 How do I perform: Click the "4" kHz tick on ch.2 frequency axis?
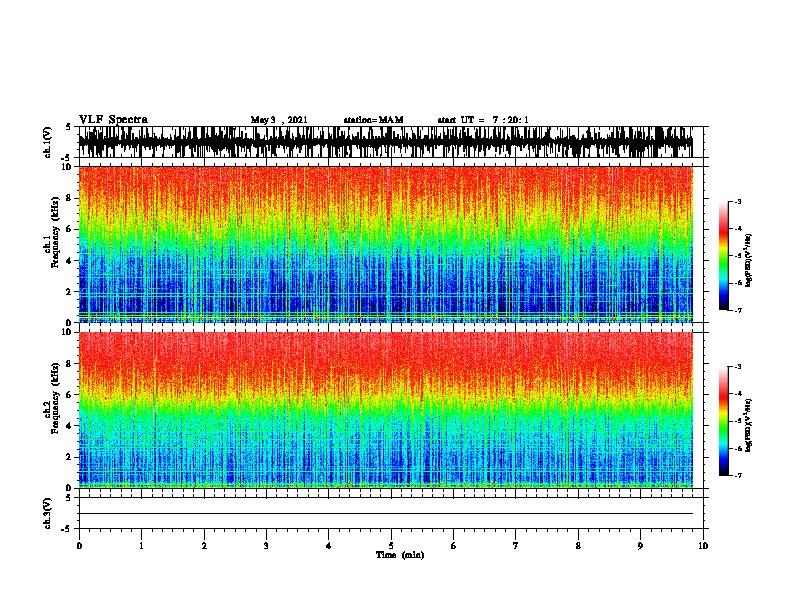click(69, 426)
